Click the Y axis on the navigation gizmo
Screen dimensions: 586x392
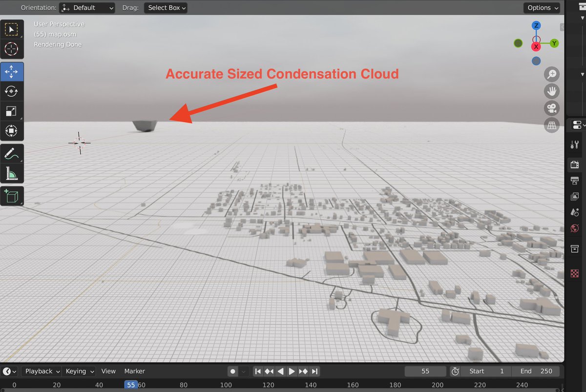pyautogui.click(x=554, y=43)
